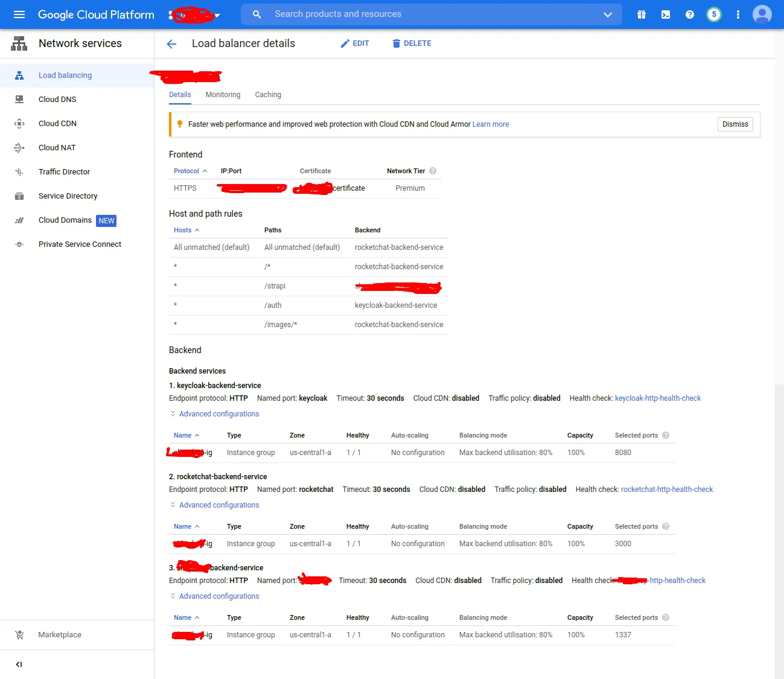Click the lightbulb tip icon in the banner
The image size is (784, 679).
[179, 124]
